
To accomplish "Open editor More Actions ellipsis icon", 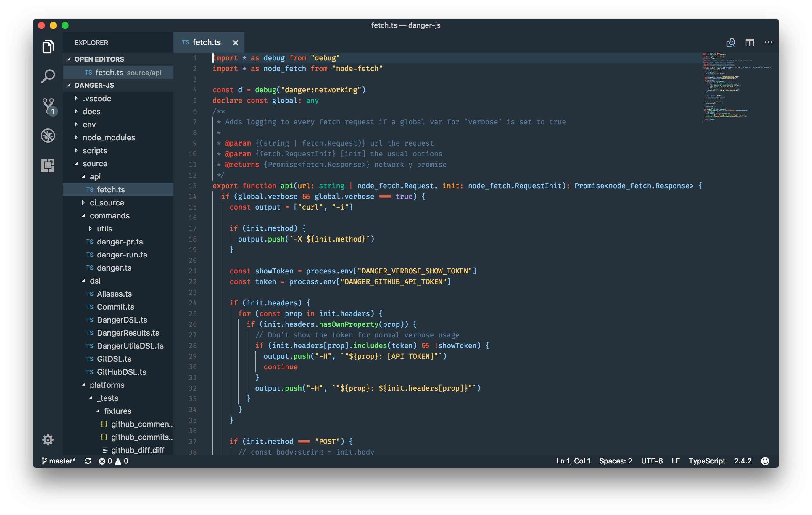I will click(x=768, y=43).
